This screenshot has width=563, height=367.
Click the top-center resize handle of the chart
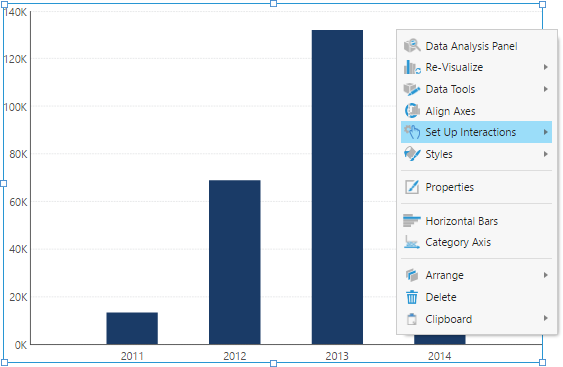pos(273,4)
